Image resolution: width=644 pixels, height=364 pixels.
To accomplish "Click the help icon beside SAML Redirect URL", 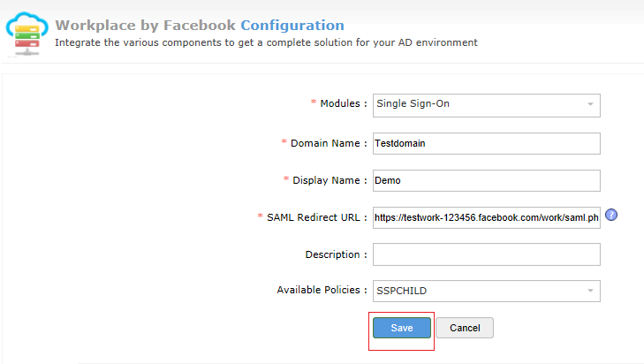I will 611,216.
